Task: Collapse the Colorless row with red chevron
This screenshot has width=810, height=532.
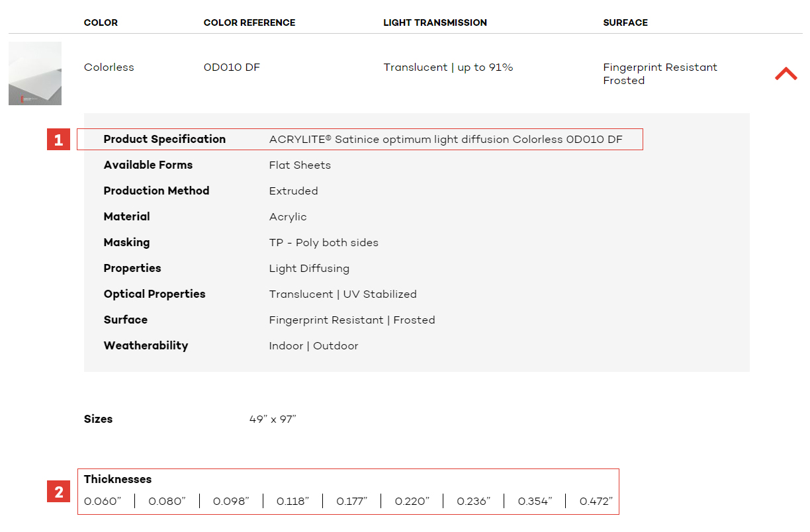Action: click(x=786, y=73)
